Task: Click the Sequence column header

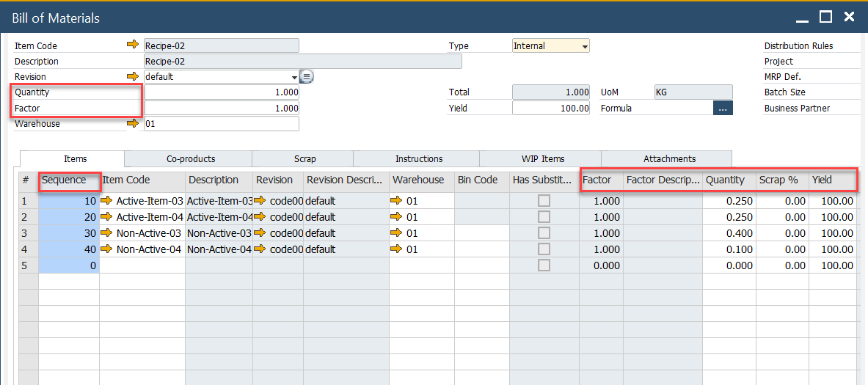Action: tap(65, 180)
